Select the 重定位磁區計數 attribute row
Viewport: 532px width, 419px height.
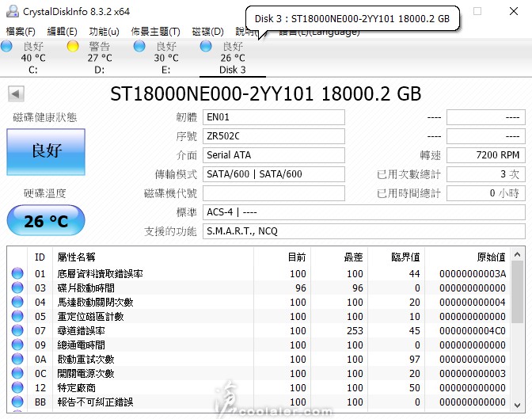pyautogui.click(x=259, y=316)
